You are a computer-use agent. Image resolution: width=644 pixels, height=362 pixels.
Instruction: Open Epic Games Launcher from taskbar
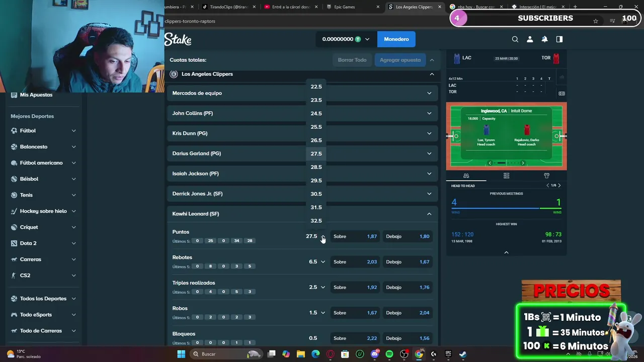448,354
